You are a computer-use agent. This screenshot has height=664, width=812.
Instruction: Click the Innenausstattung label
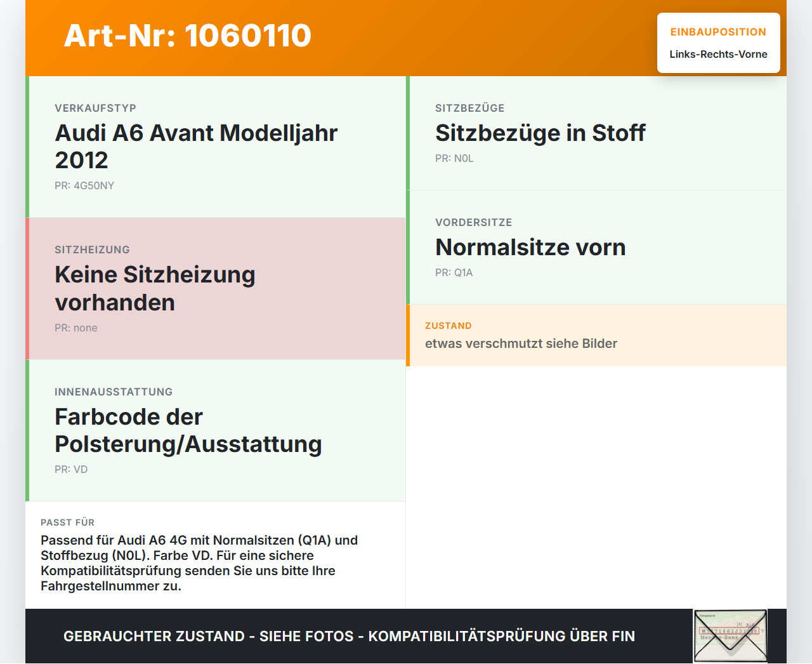tap(114, 392)
